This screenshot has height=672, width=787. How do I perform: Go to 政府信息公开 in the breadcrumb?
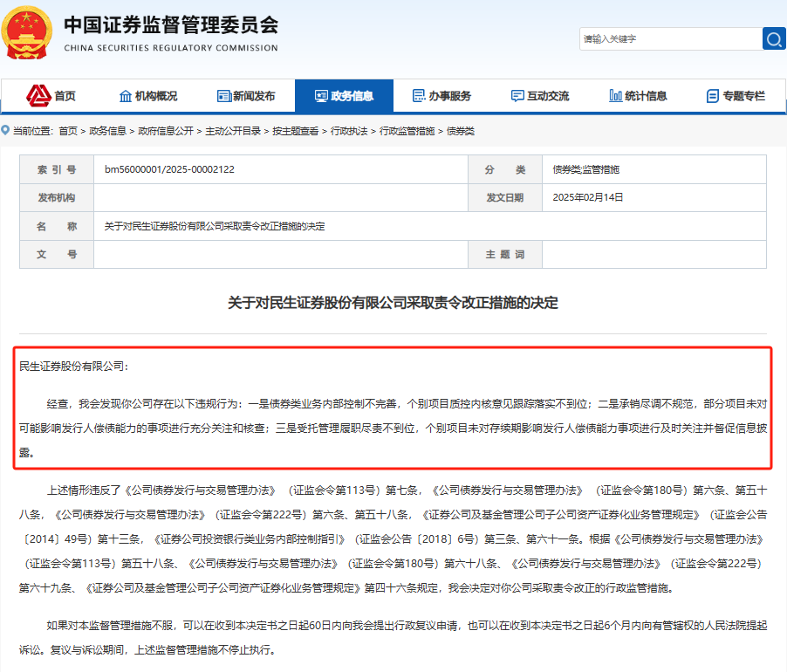(166, 131)
